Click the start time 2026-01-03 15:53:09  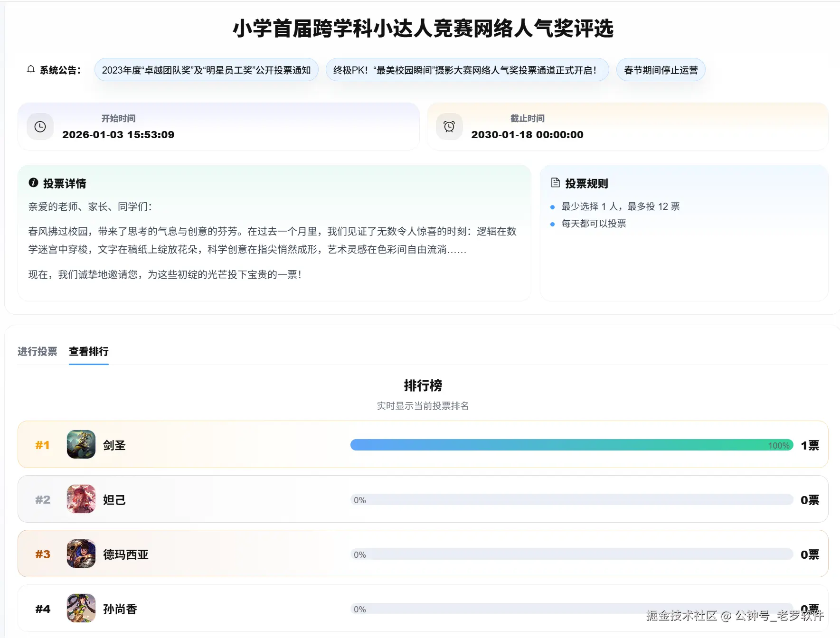[118, 135]
